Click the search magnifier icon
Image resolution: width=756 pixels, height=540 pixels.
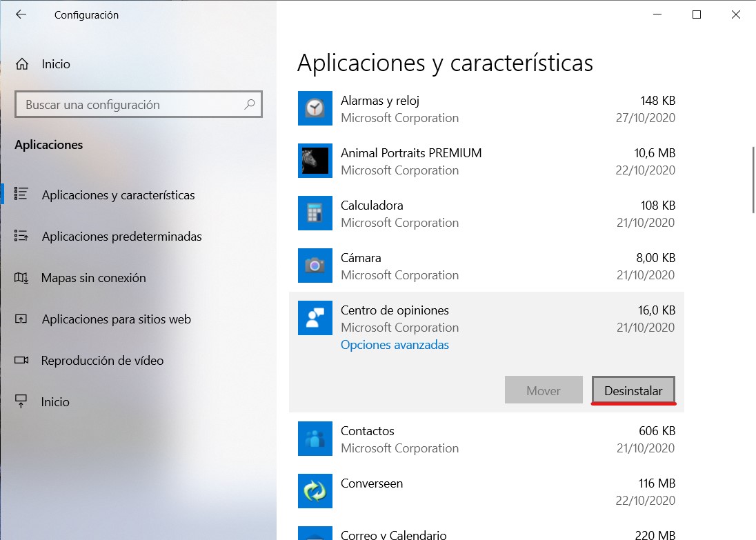click(249, 105)
